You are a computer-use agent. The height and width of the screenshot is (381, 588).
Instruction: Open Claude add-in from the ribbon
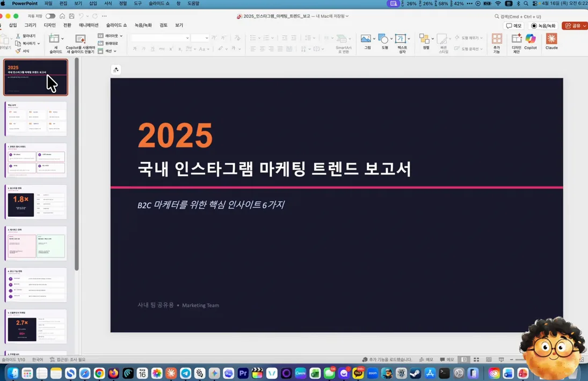(x=551, y=41)
